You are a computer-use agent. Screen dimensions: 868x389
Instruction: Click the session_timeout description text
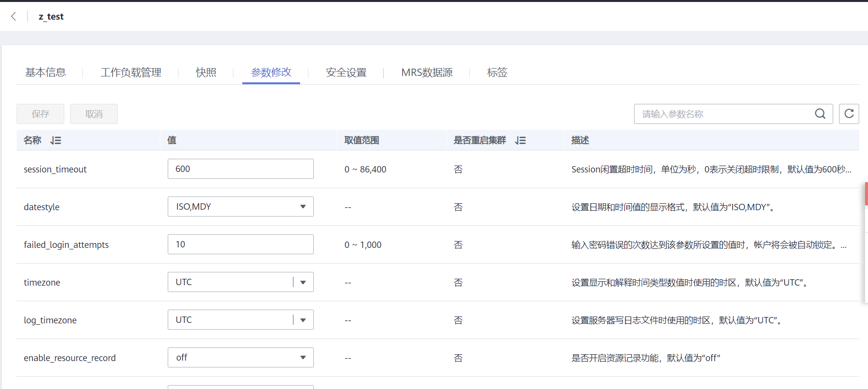pos(711,169)
